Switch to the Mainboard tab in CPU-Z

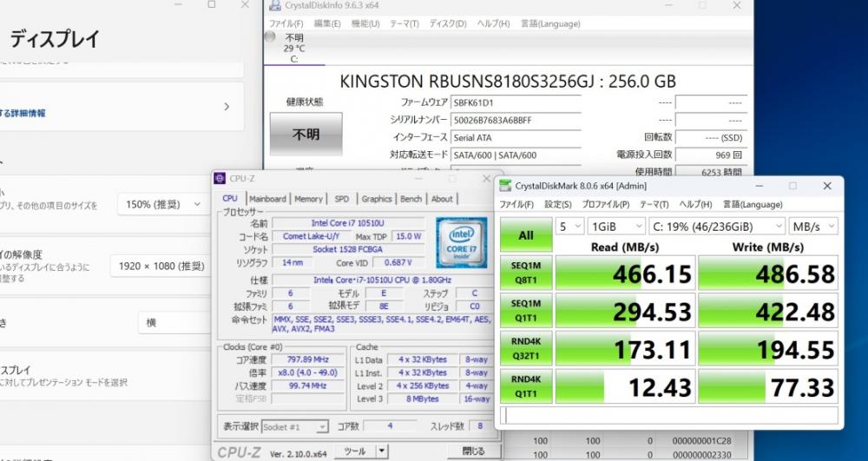(x=268, y=199)
